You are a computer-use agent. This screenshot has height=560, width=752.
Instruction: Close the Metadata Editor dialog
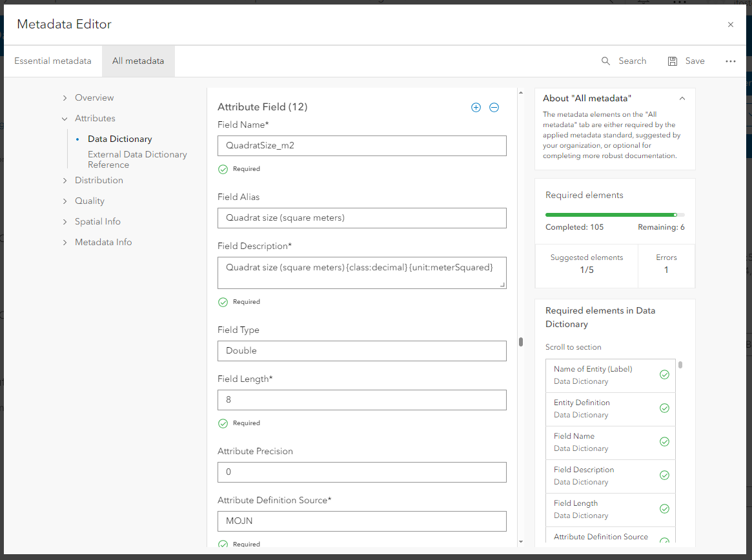tap(731, 25)
